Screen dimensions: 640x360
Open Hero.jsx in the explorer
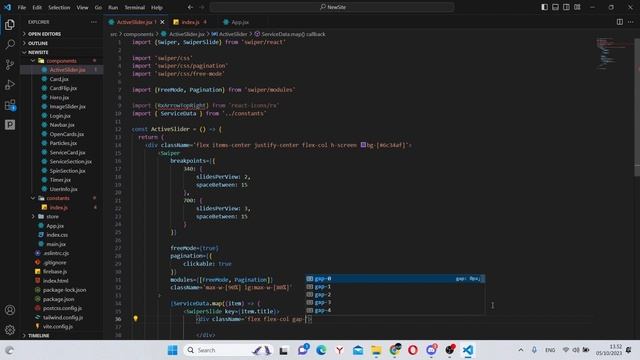tap(59, 98)
